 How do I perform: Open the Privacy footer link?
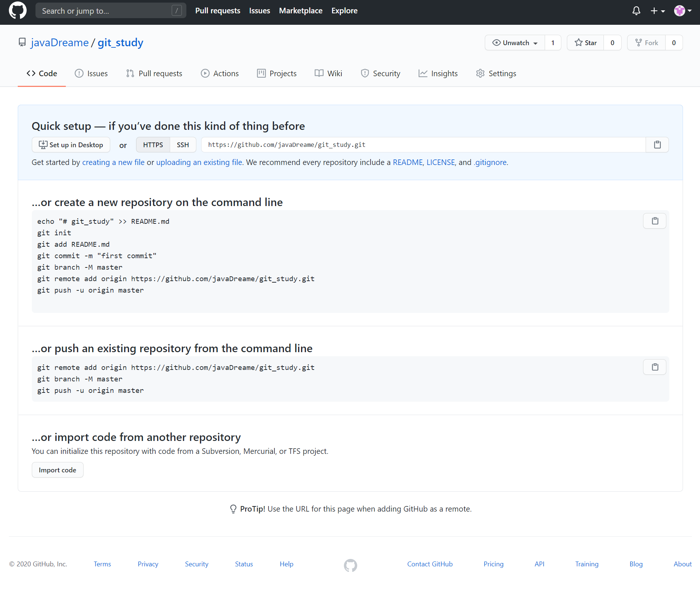[x=148, y=564]
